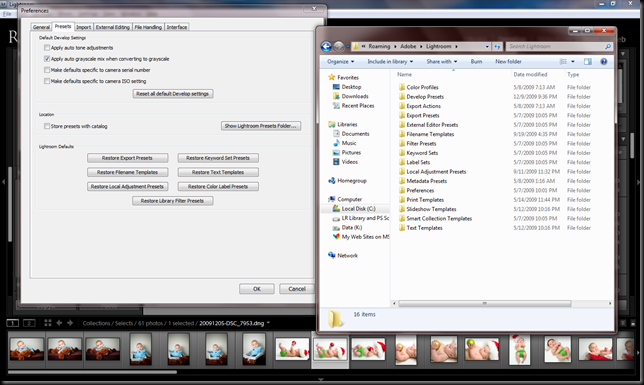The width and height of the screenshot is (644, 385).
Task: Toggle the Explorer preview pane icon
Action: [588, 62]
